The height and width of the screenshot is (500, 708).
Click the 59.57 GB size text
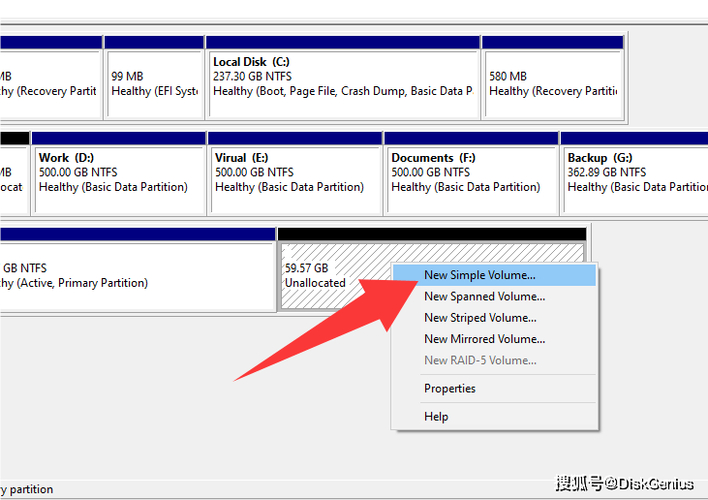pyautogui.click(x=307, y=268)
